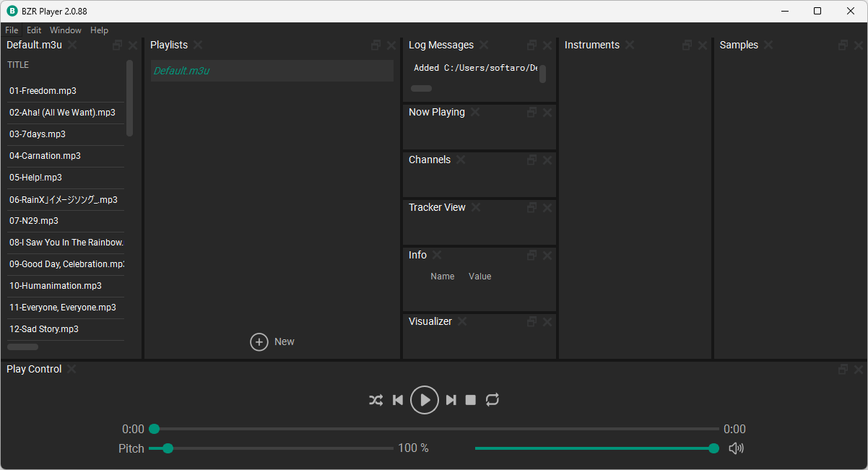The width and height of the screenshot is (868, 470).
Task: Sort the list by the TITLE header
Action: pos(18,65)
